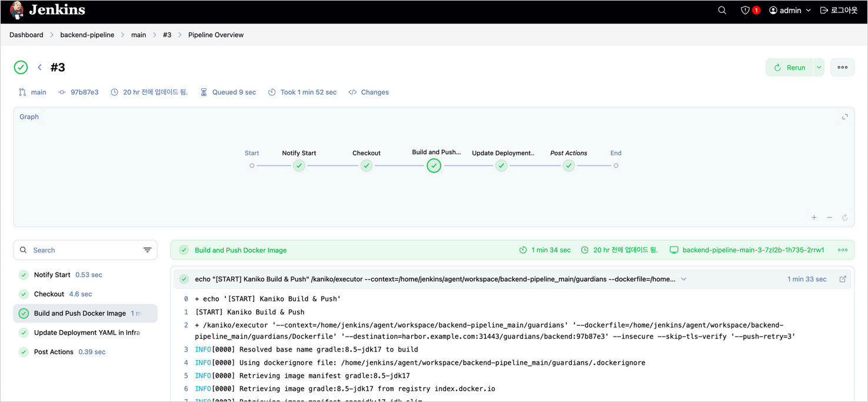Open the admin user menu
This screenshot has width=868, height=402.
pyautogui.click(x=790, y=10)
